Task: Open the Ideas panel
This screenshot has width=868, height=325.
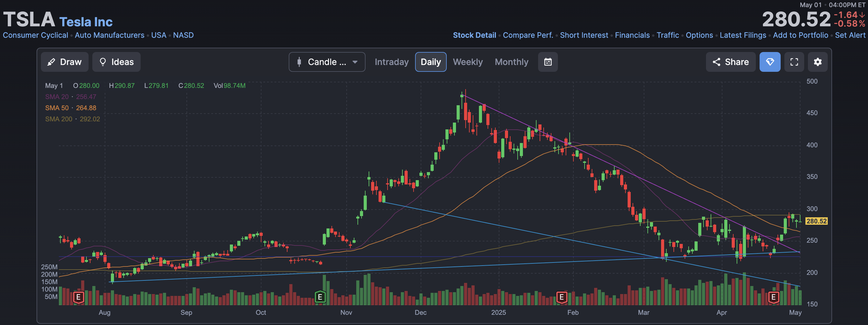Action: (116, 62)
